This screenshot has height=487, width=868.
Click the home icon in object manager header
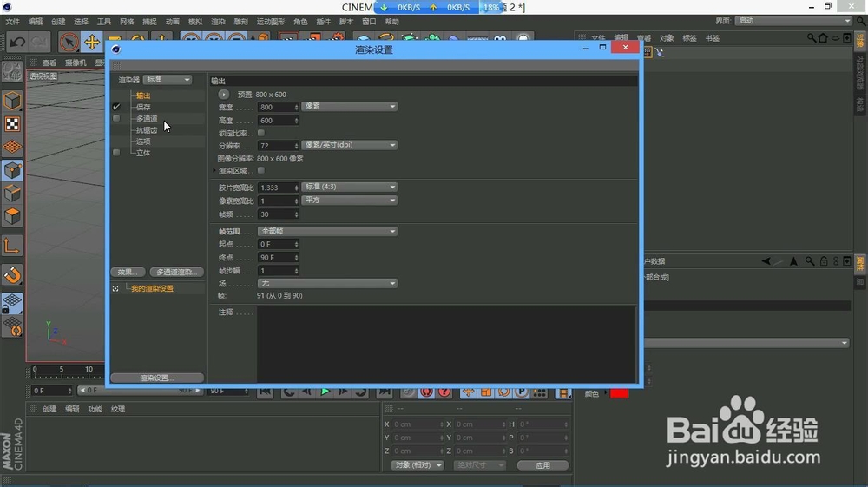[x=823, y=38]
